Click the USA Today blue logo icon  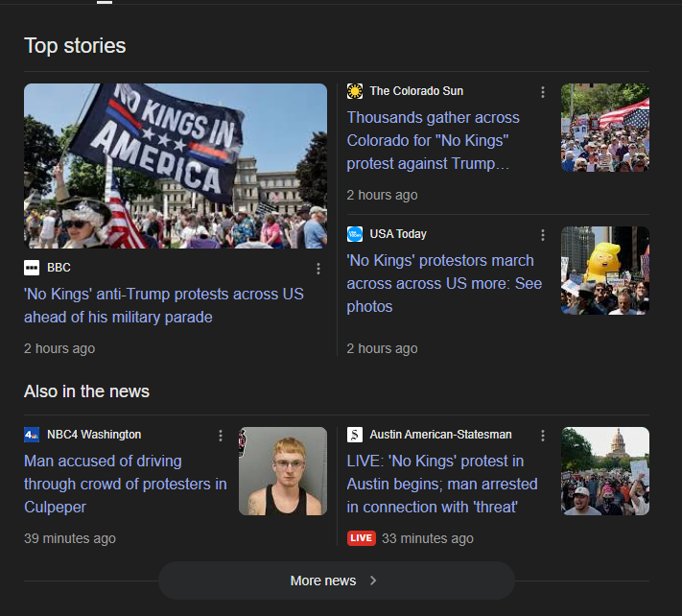[355, 234]
